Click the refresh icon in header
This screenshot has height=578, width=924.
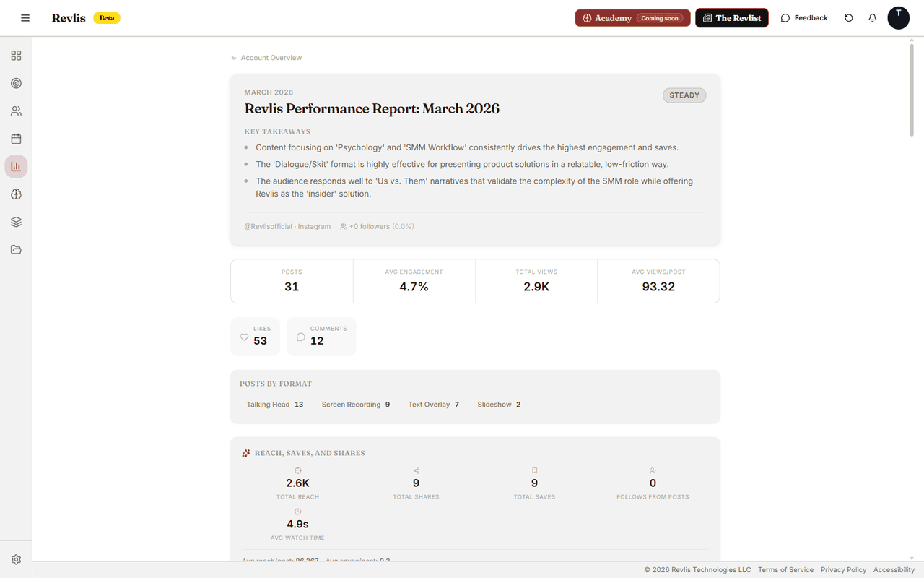[x=849, y=18]
